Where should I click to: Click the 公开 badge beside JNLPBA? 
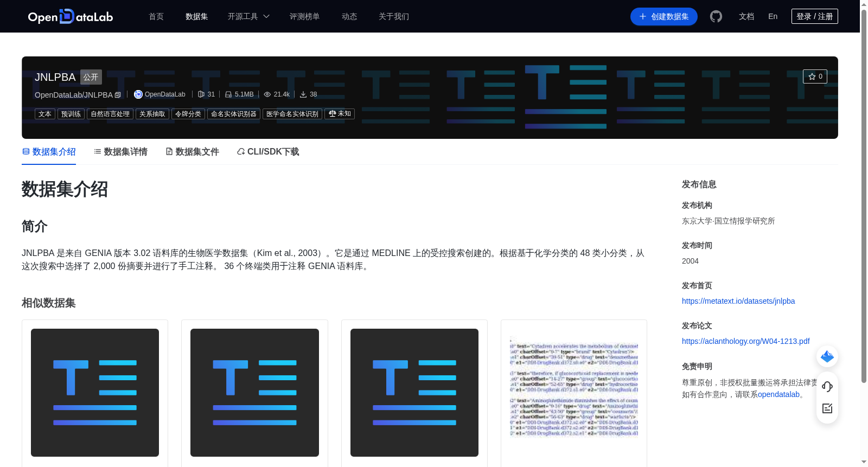click(91, 77)
